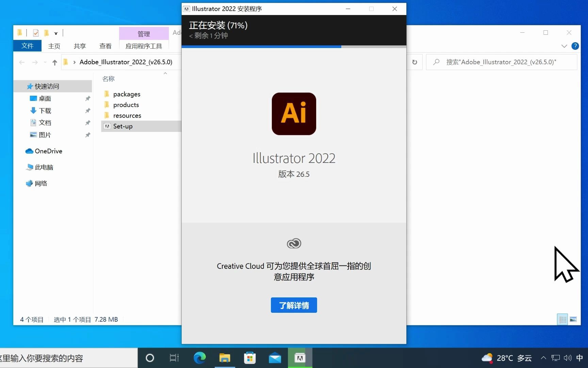Open 图片 in quick access
The image size is (588, 368).
point(45,135)
